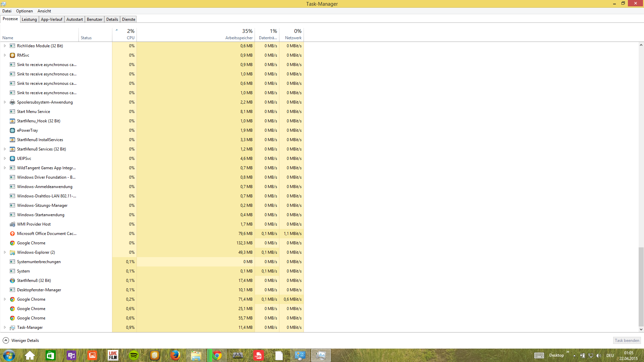Launch Firefox from the taskbar

[x=175, y=355]
